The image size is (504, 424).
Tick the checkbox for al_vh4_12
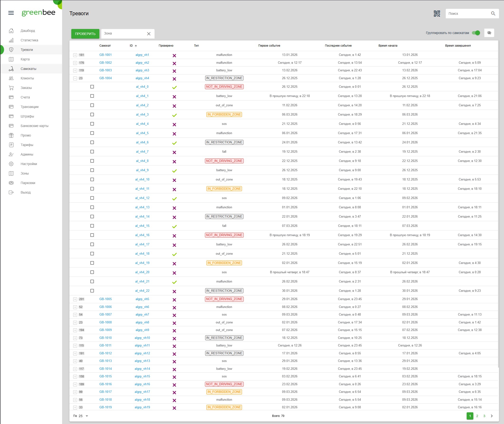click(92, 198)
